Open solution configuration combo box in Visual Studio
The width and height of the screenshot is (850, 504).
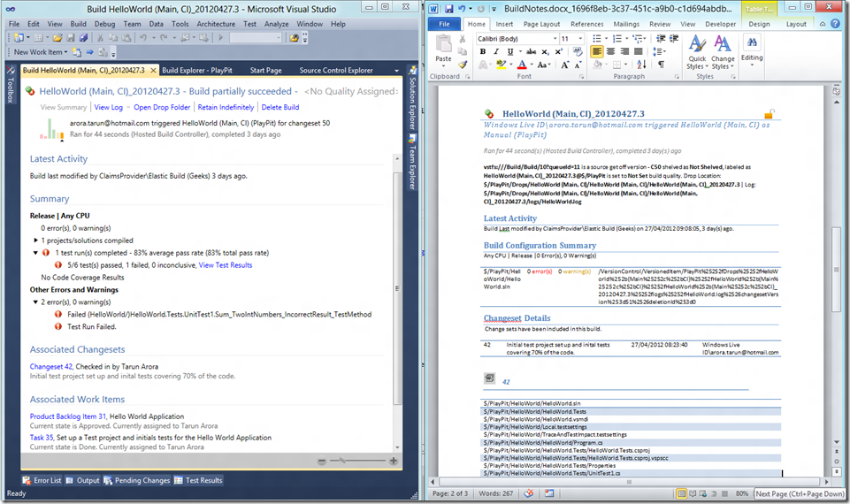(256, 37)
